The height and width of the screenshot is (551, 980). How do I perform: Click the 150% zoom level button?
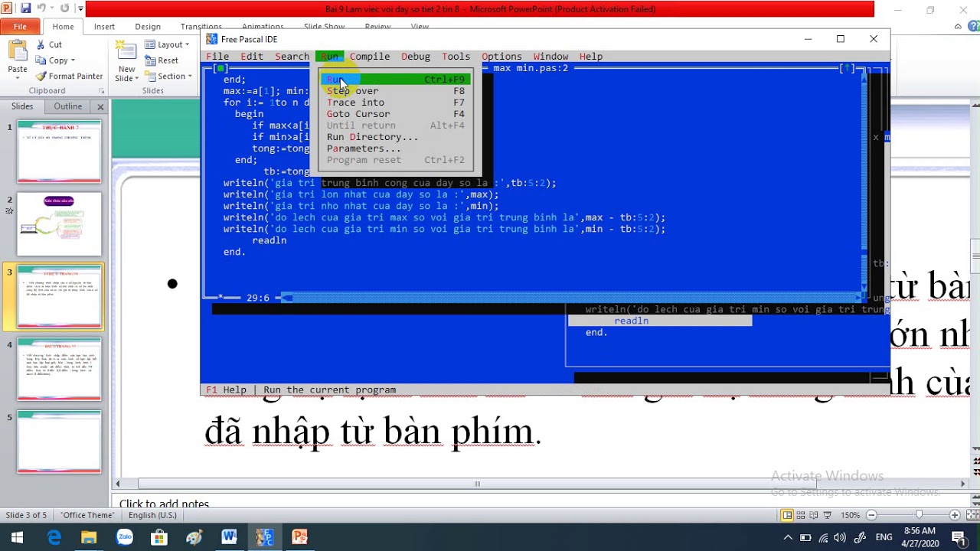coord(851,515)
